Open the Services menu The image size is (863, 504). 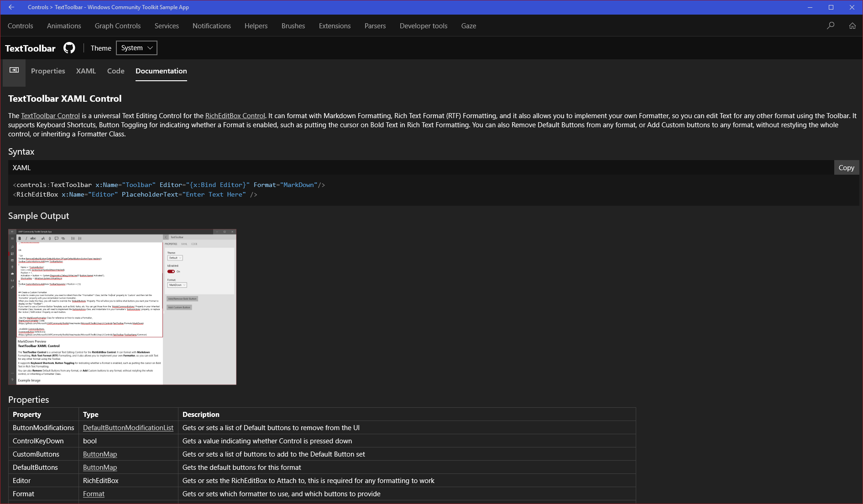point(167,26)
